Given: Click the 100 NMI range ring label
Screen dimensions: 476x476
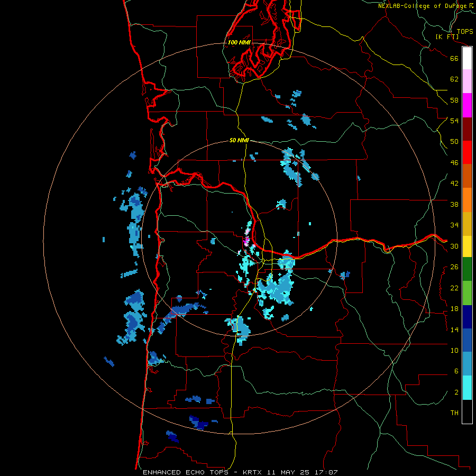Looking at the screenshot, I should [x=239, y=42].
